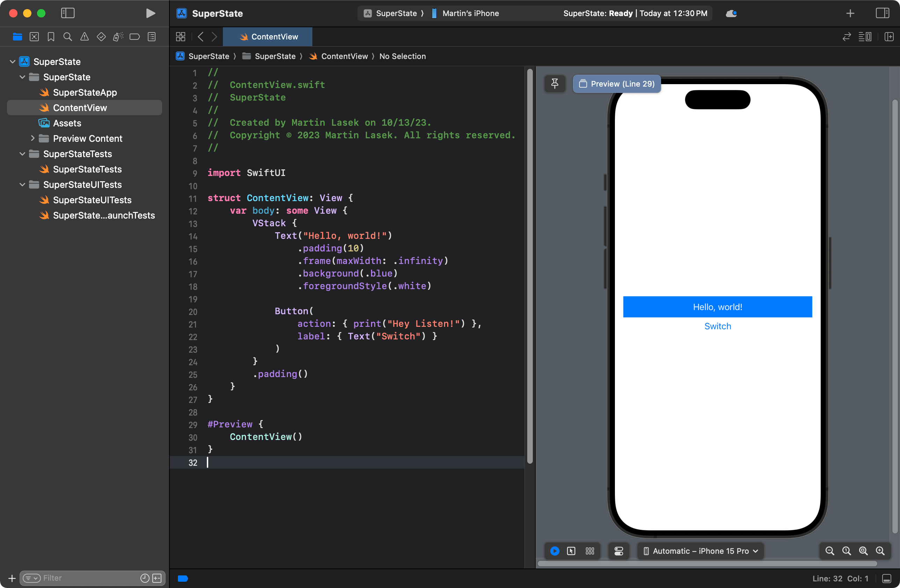Collapse the SuperState folder group
The height and width of the screenshot is (588, 900).
point(22,77)
